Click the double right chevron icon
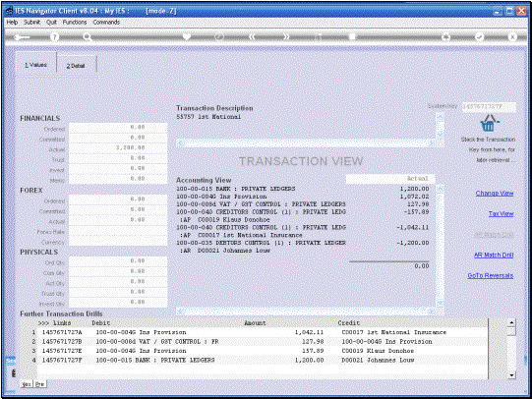The width and height of the screenshot is (532, 399). [286, 36]
